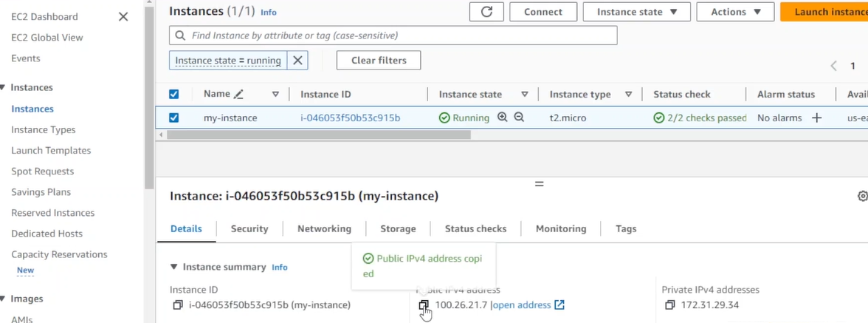Add alarm plus icon for my-instance
This screenshot has width=868, height=323.
[x=816, y=118]
